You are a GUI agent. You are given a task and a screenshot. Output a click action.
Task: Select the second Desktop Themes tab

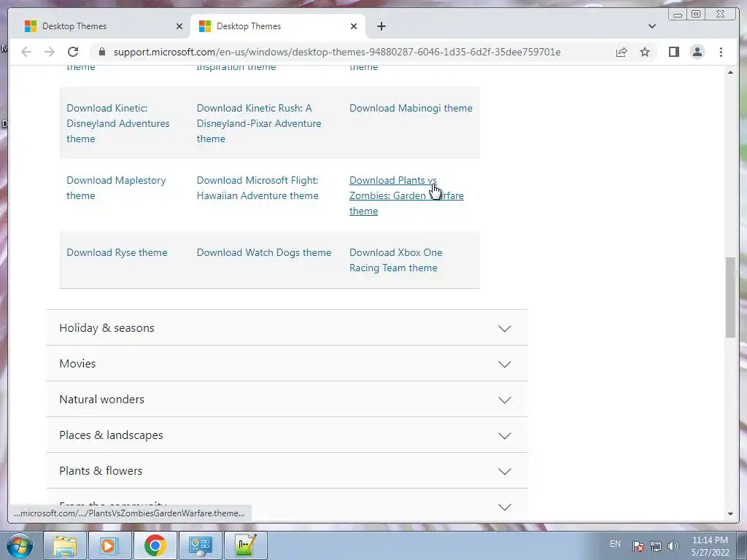pyautogui.click(x=277, y=26)
